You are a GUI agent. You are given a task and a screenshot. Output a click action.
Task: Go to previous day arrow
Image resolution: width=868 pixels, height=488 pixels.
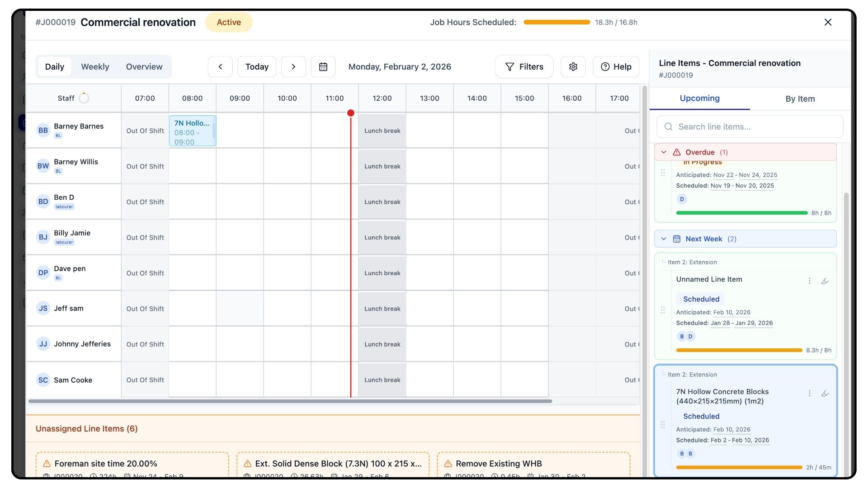pos(220,67)
